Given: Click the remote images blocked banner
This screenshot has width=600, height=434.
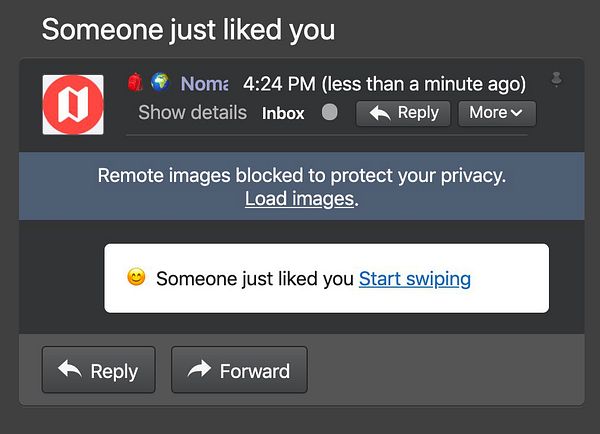Looking at the screenshot, I should click(301, 177).
